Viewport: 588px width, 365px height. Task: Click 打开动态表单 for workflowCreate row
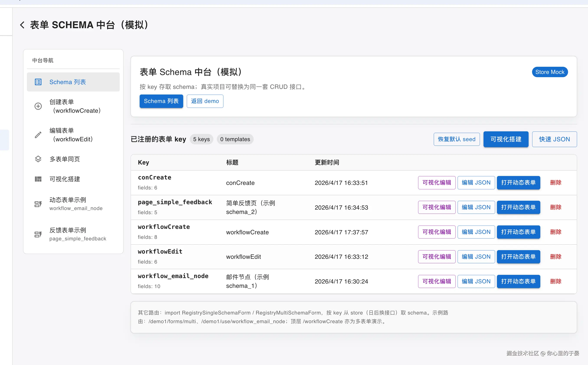tap(518, 232)
